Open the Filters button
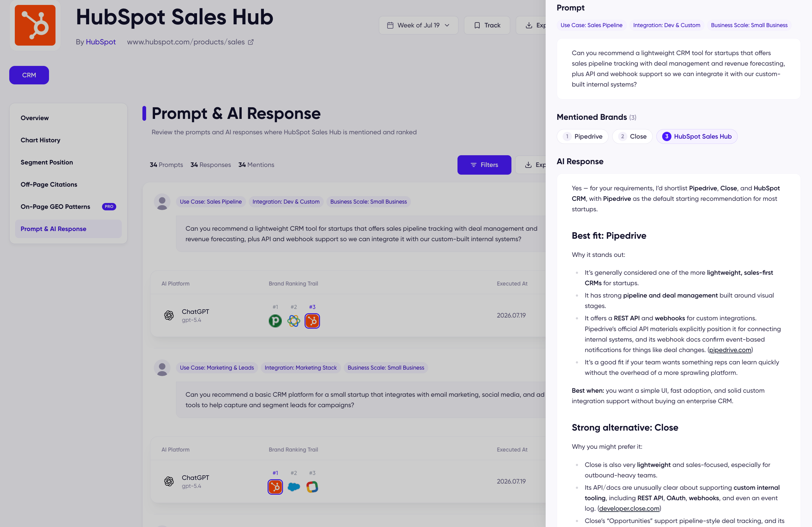 [x=484, y=165]
